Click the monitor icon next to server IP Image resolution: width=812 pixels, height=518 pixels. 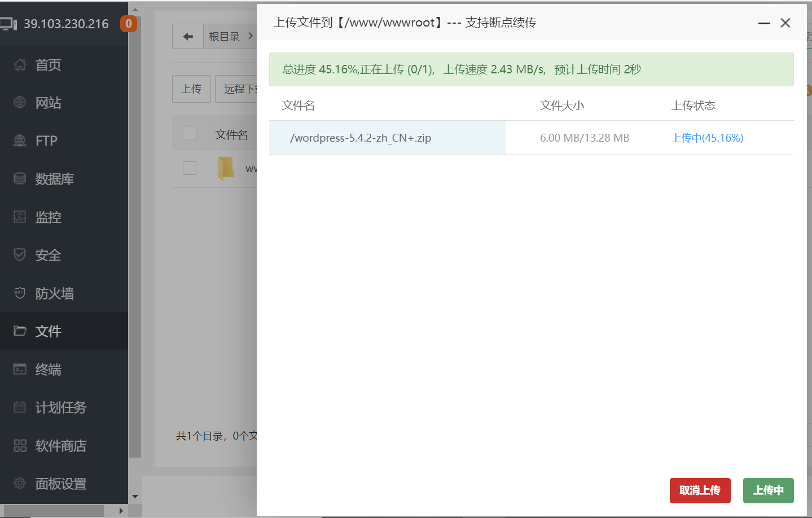coord(8,24)
